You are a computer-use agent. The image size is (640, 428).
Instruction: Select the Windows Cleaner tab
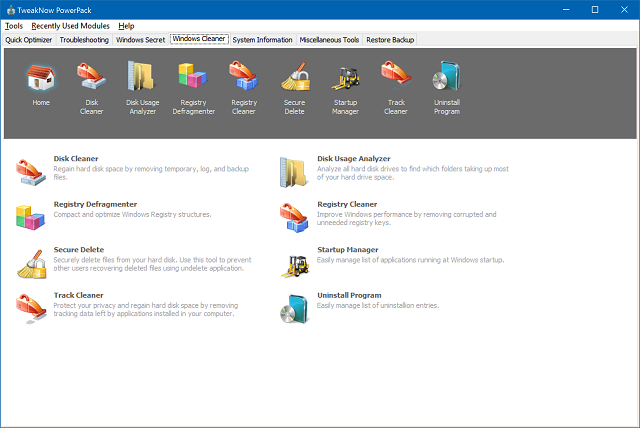[199, 39]
